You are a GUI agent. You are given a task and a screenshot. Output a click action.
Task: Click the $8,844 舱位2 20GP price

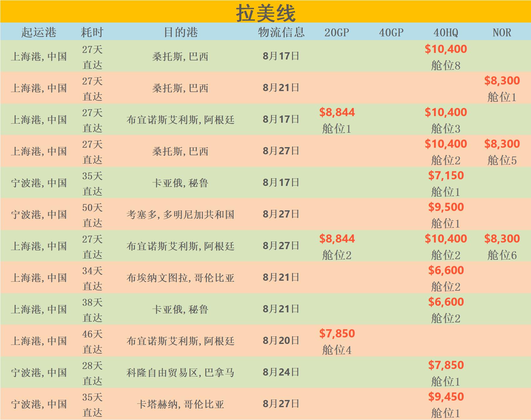(x=337, y=247)
